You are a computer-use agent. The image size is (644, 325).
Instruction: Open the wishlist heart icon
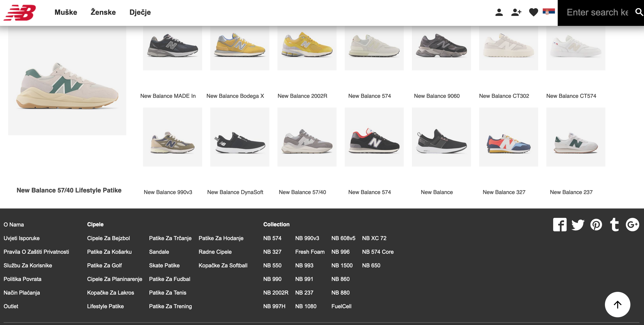pyautogui.click(x=533, y=12)
